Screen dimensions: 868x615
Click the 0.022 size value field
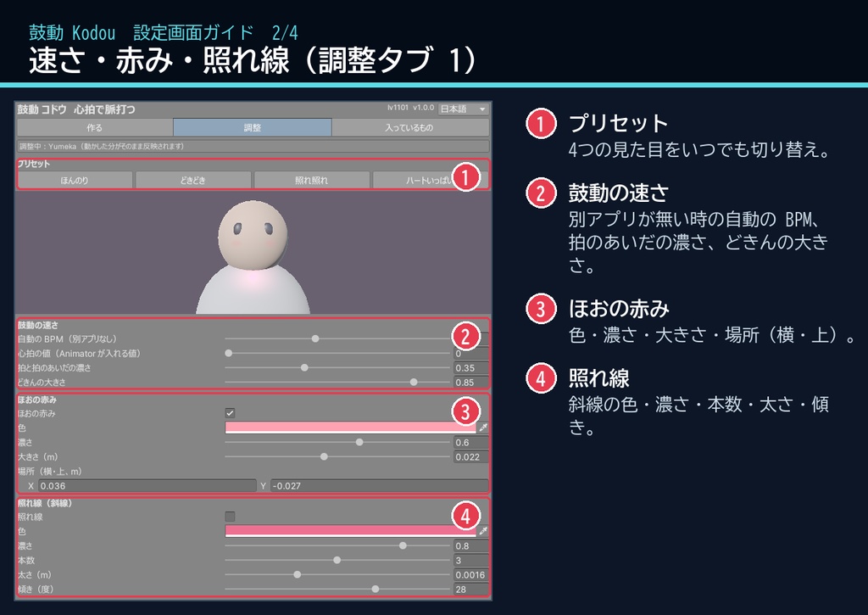(x=470, y=457)
